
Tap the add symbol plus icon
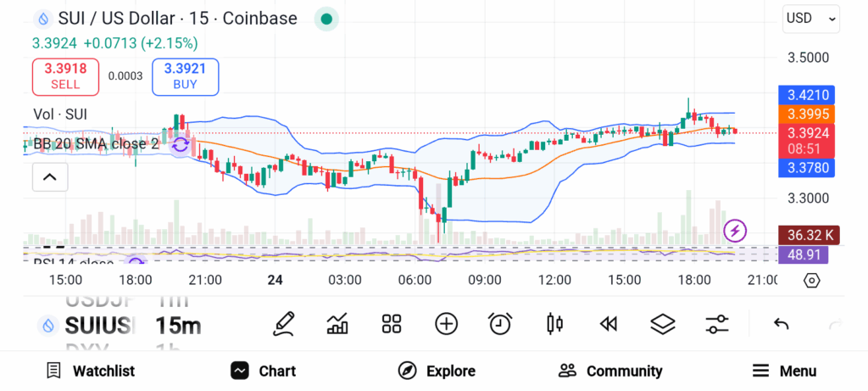pyautogui.click(x=446, y=323)
